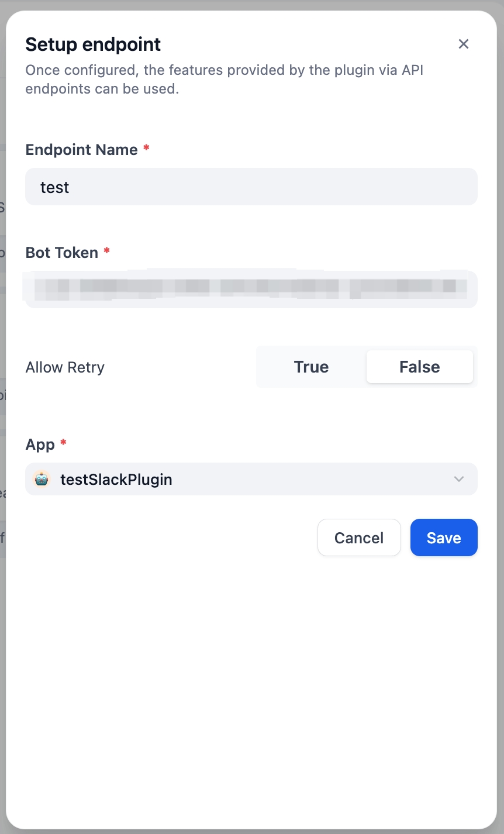Click the Setup endpoint dialog title
The image size is (504, 834).
point(92,44)
